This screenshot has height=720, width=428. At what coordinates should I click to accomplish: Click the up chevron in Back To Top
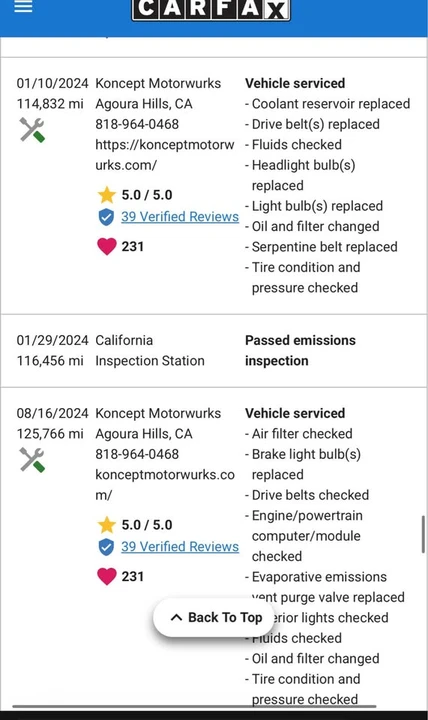click(x=176, y=618)
